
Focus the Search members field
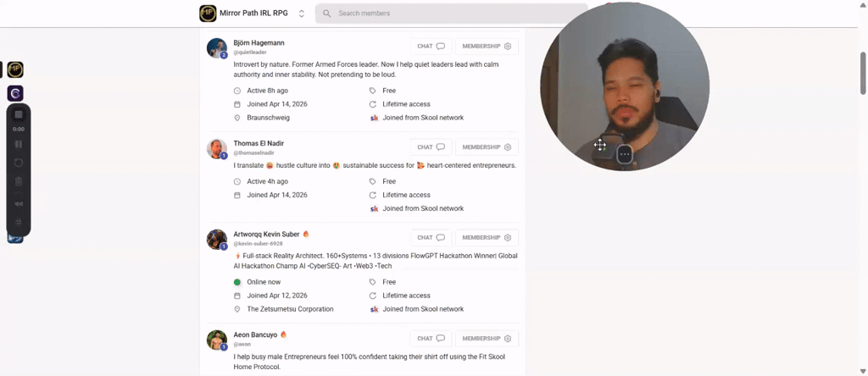click(x=451, y=14)
